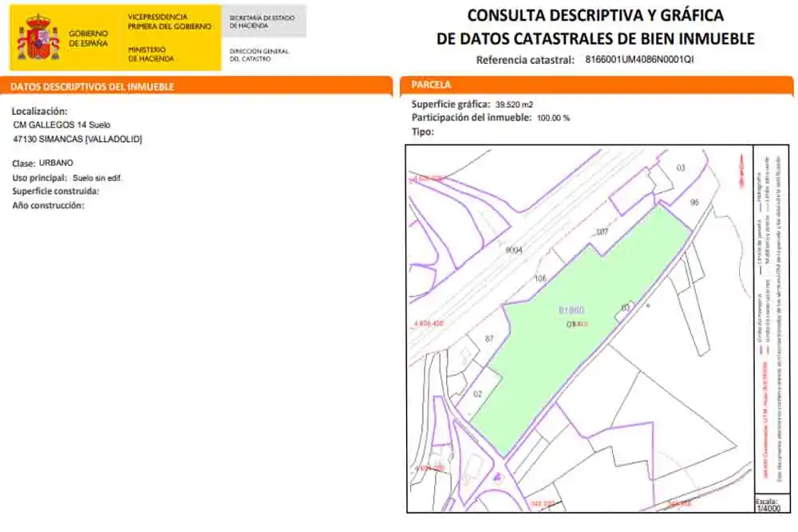Click 'Participación del inmueble:' label

coord(472,117)
